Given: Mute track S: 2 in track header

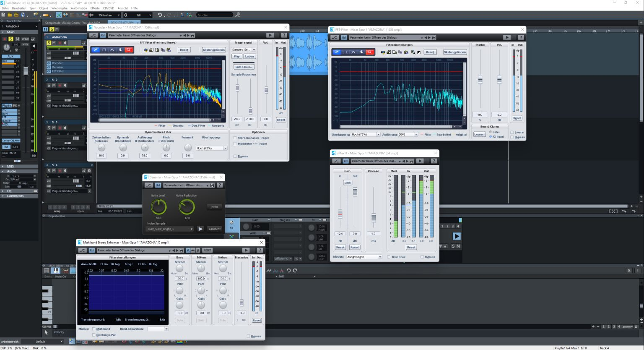Looking at the screenshot, I should (x=54, y=85).
